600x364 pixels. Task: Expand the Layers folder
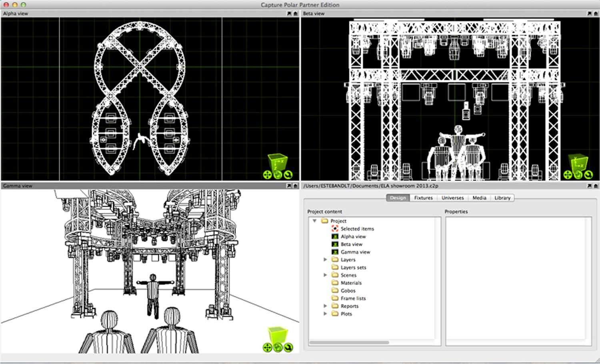(x=325, y=260)
